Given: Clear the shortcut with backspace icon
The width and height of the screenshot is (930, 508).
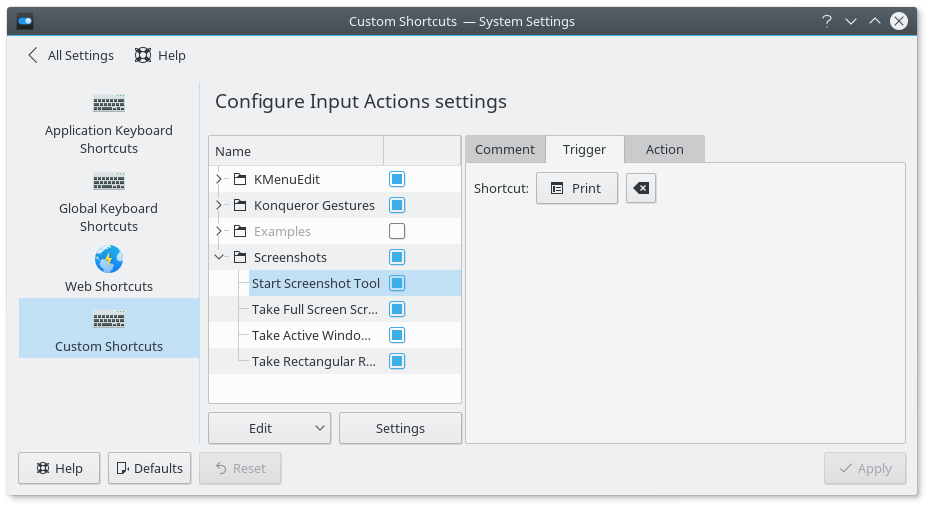Looking at the screenshot, I should (x=641, y=188).
